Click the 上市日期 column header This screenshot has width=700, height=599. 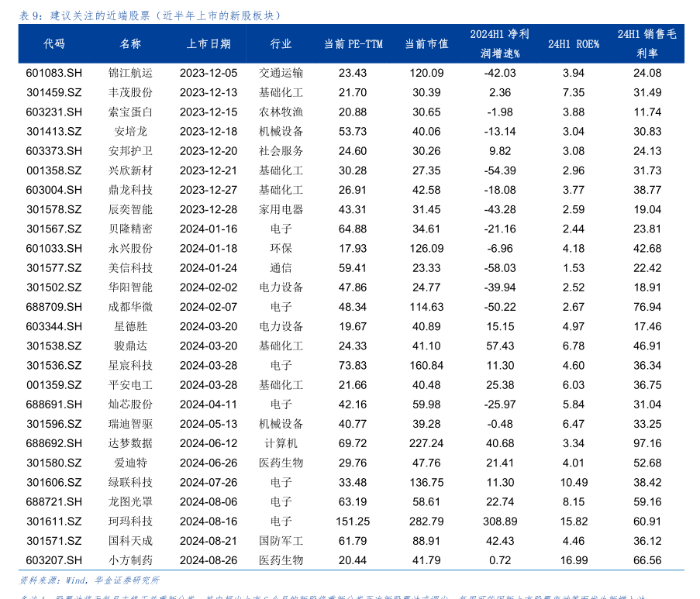click(x=209, y=44)
